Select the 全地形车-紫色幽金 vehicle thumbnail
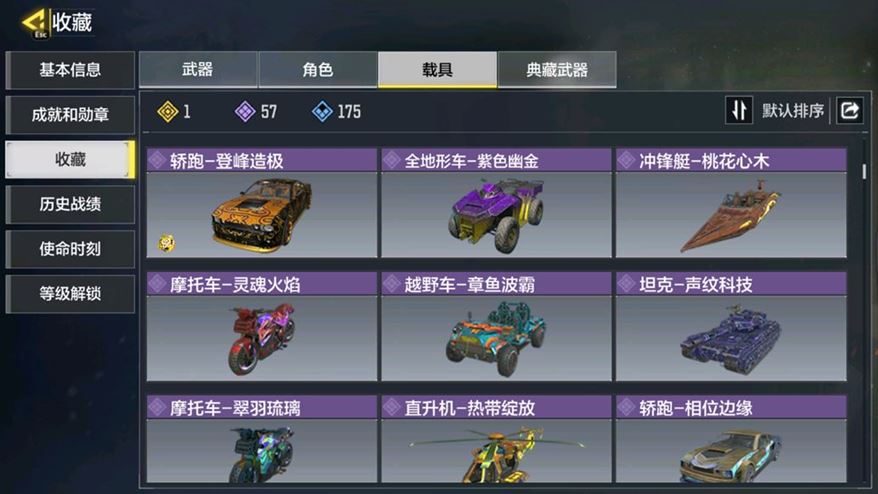The height and width of the screenshot is (494, 878). click(497, 215)
